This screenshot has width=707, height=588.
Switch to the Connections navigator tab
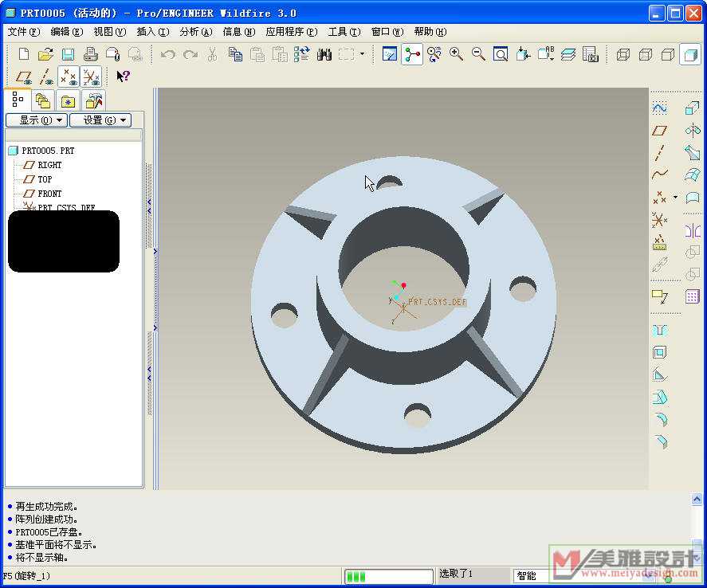coord(94,100)
